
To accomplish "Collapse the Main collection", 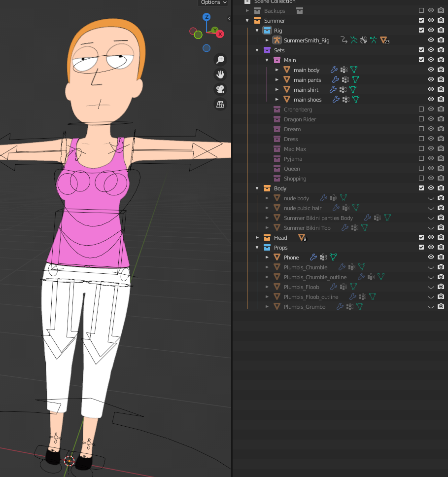I will pyautogui.click(x=267, y=60).
